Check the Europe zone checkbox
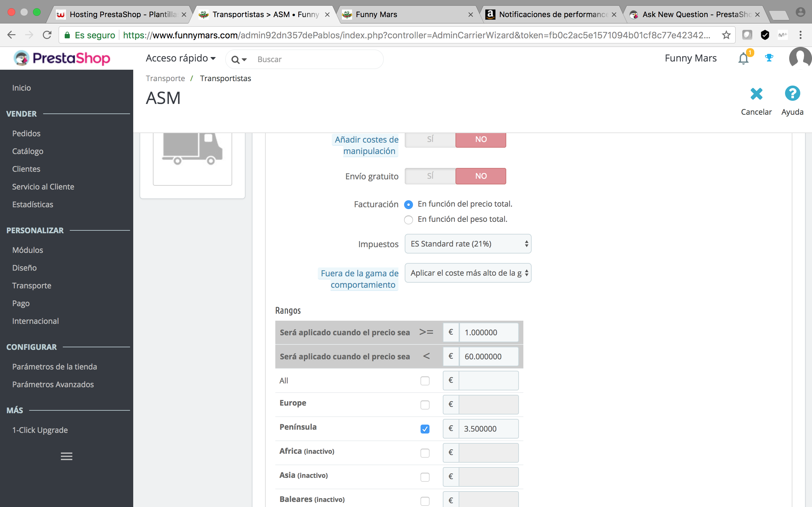 [x=425, y=405]
